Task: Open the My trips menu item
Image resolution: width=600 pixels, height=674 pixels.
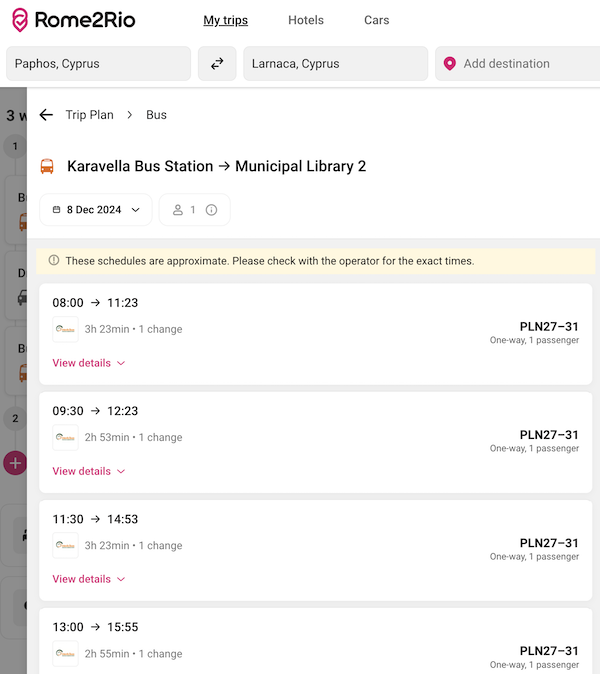Action: [226, 20]
